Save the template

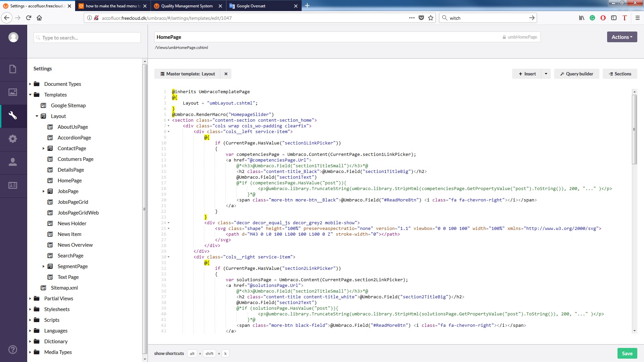(x=627, y=353)
